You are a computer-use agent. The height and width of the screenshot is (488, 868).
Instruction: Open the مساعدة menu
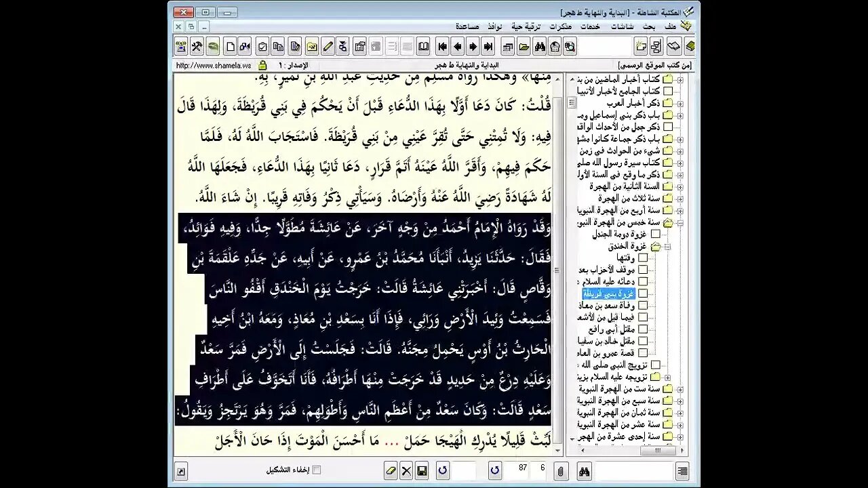pyautogui.click(x=468, y=26)
